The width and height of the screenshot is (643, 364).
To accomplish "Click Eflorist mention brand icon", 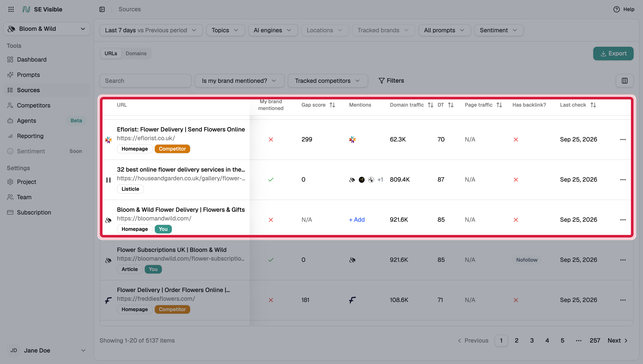I will coord(352,139).
